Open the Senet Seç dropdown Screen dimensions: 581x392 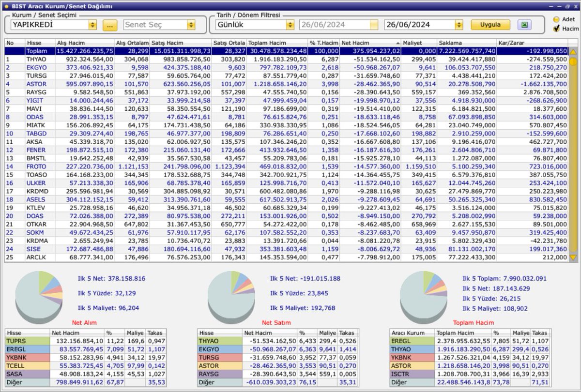(191, 25)
